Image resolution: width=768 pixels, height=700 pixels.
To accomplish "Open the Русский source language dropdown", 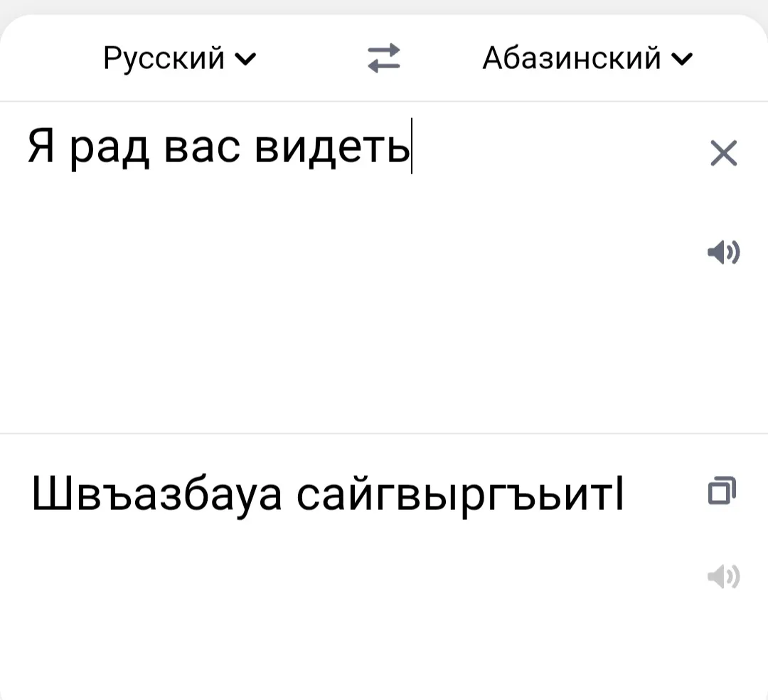I will tap(181, 58).
